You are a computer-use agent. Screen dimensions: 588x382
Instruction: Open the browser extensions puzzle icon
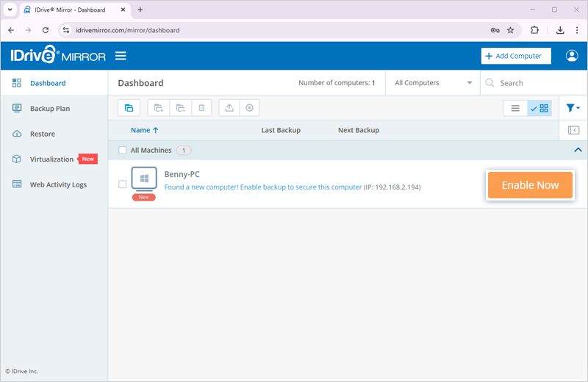point(534,30)
